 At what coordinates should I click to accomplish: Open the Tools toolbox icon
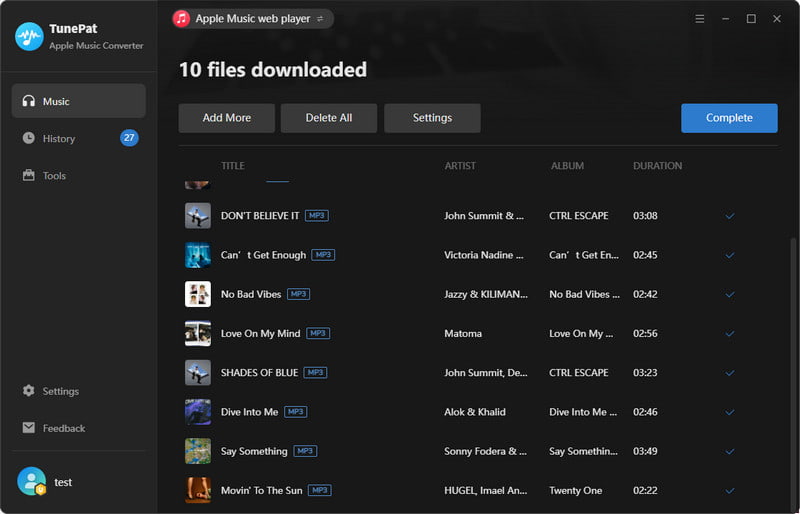(x=29, y=175)
